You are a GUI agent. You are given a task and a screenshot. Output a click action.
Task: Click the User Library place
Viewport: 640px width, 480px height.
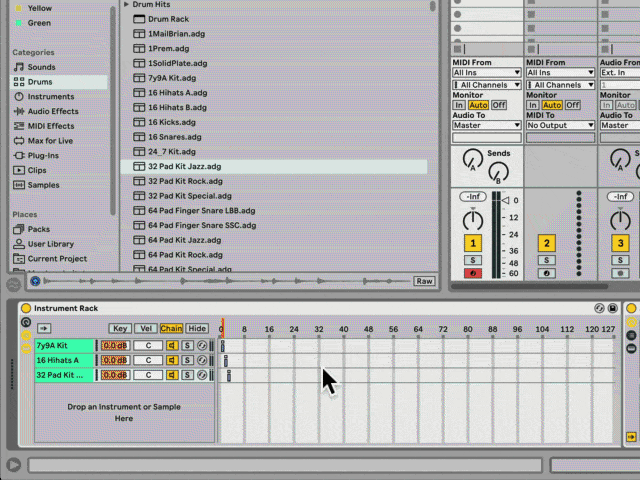coord(50,244)
